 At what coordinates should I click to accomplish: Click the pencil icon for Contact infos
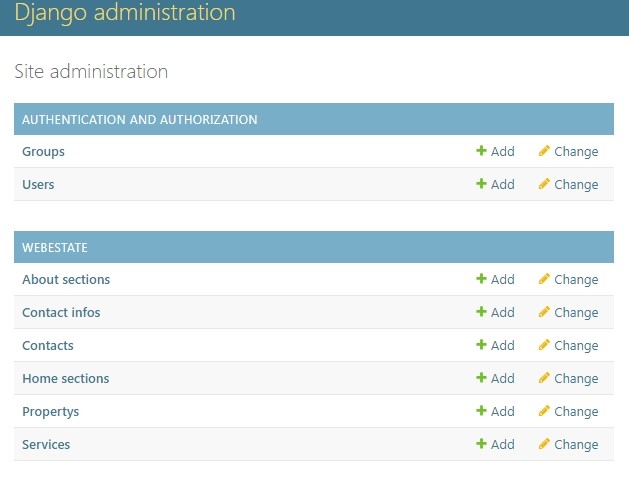[544, 312]
